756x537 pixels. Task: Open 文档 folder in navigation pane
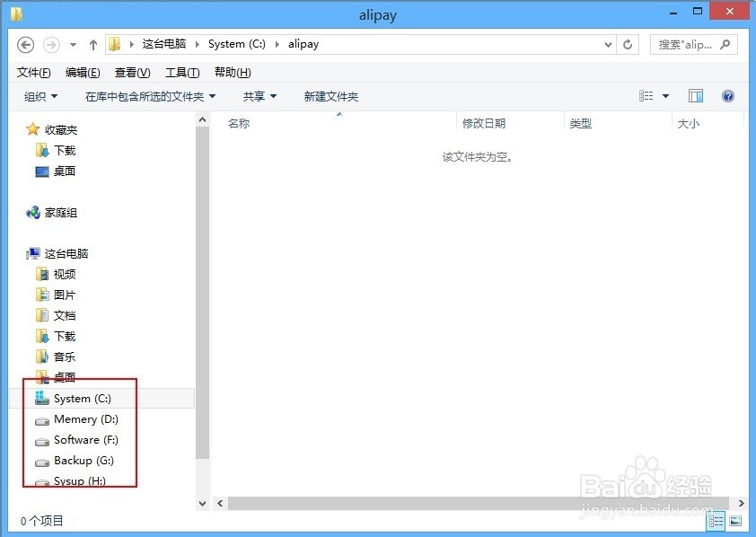65,316
